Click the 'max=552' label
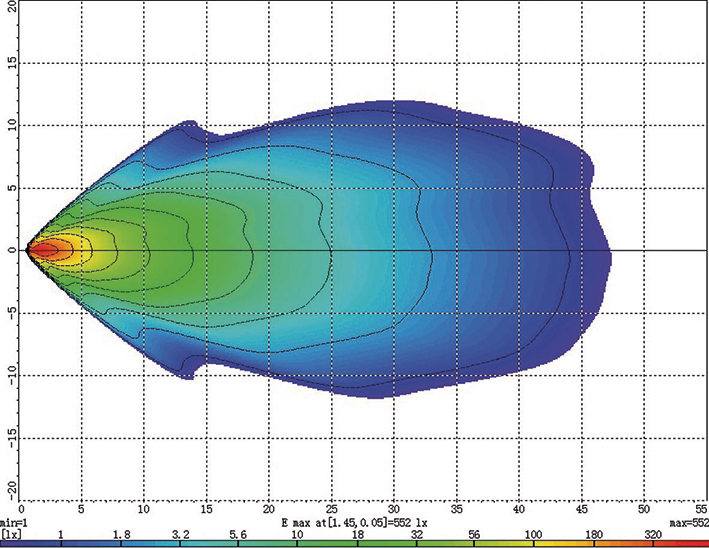 click(687, 523)
